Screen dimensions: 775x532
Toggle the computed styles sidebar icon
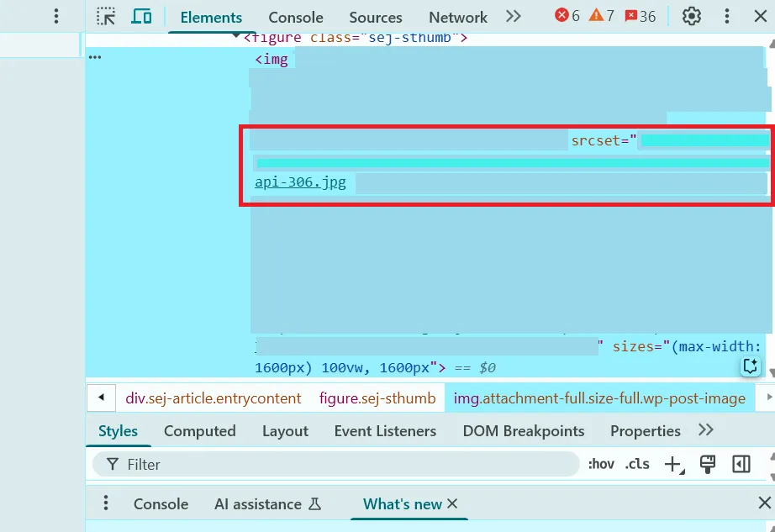click(x=741, y=464)
